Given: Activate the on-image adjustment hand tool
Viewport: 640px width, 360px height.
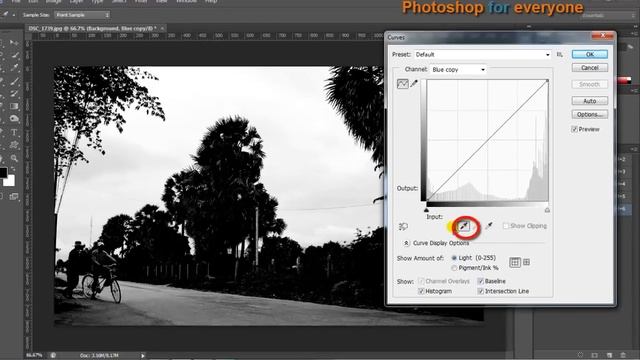Looking at the screenshot, I should 403,226.
